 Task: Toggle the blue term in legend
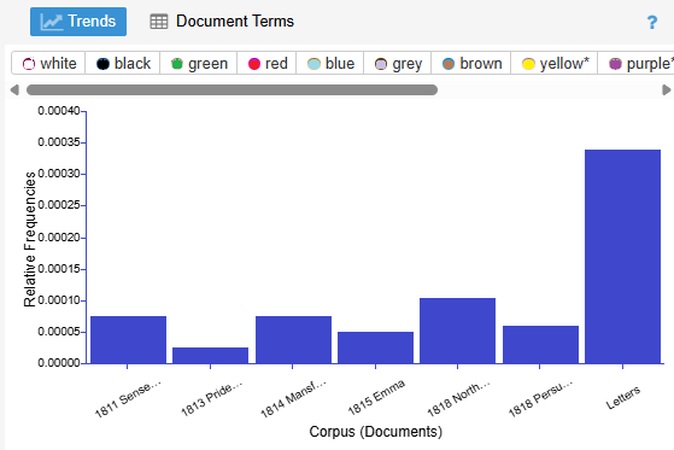coord(330,64)
